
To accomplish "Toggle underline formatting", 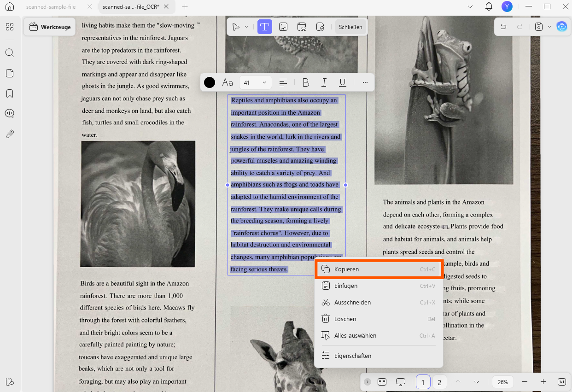I will (342, 82).
